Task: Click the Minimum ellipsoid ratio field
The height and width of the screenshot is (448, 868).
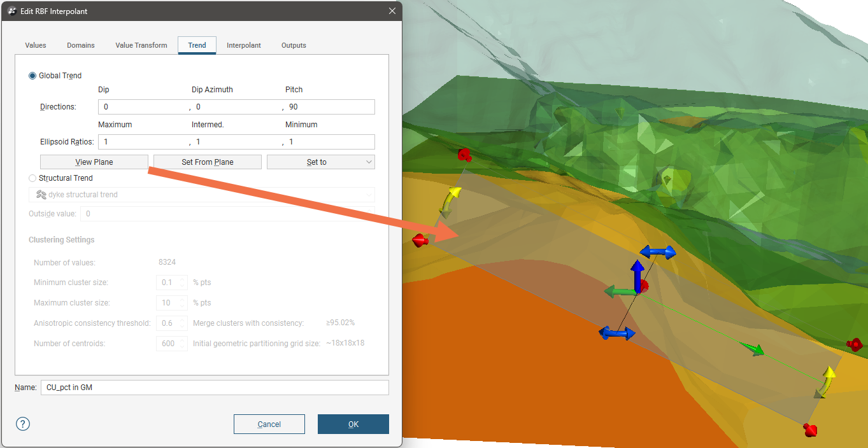Action: [x=330, y=142]
